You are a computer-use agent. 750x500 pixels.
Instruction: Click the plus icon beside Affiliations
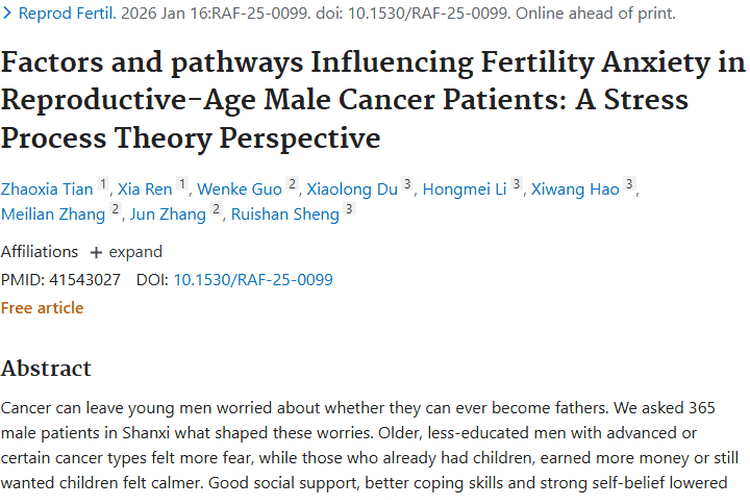[96, 252]
